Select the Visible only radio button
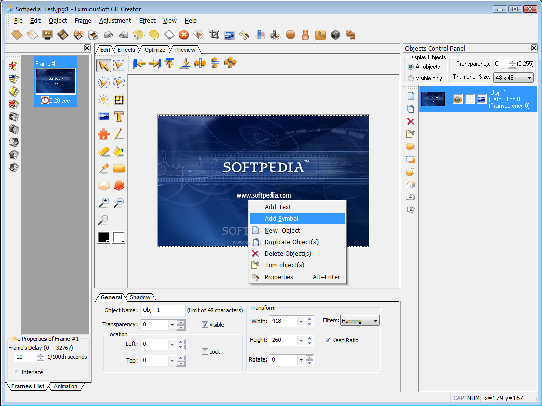Image resolution: width=542 pixels, height=406 pixels. [x=411, y=78]
